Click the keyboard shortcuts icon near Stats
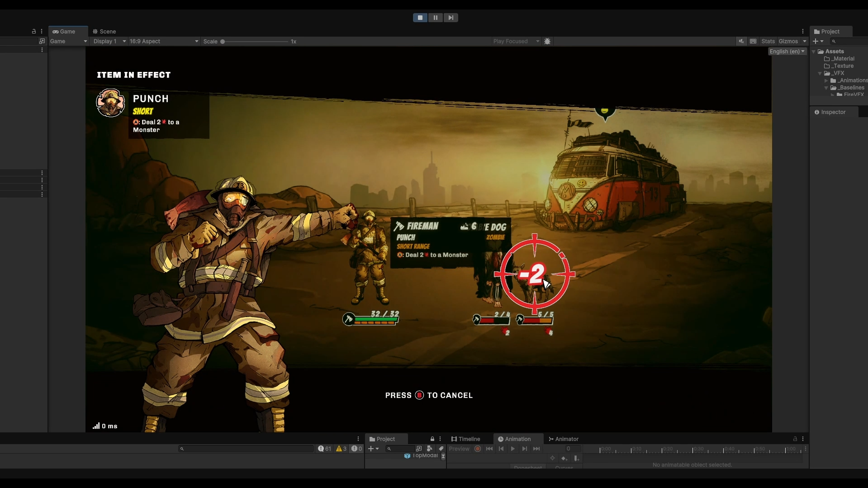 [753, 41]
